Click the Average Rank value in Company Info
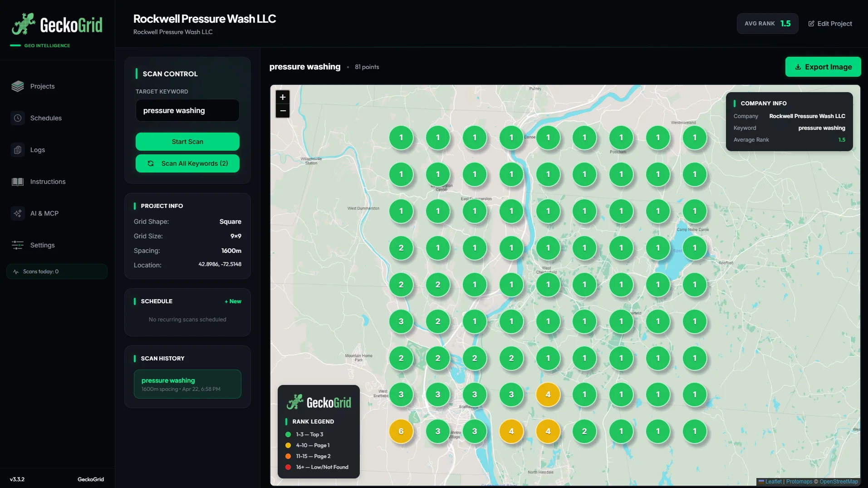Image resolution: width=868 pixels, height=488 pixels. (842, 140)
